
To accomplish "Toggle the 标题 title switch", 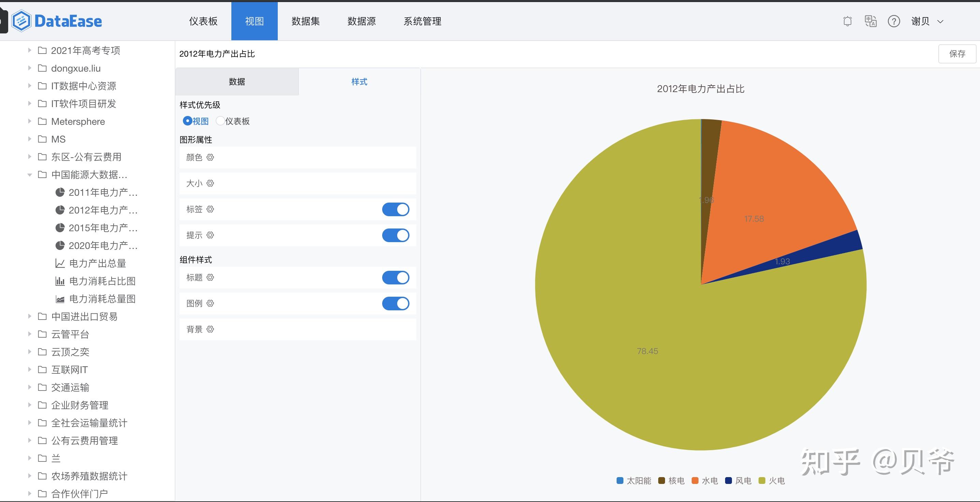I will tap(396, 278).
